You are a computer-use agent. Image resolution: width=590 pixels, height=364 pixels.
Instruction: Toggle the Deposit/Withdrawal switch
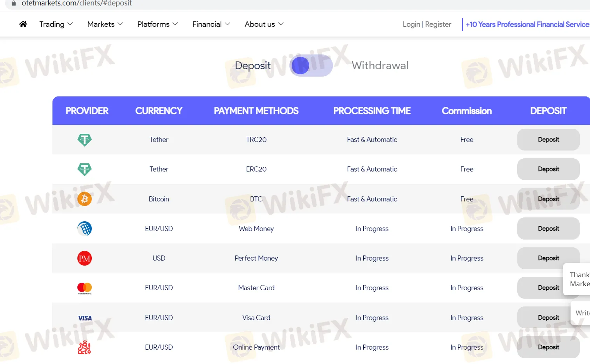click(x=311, y=65)
